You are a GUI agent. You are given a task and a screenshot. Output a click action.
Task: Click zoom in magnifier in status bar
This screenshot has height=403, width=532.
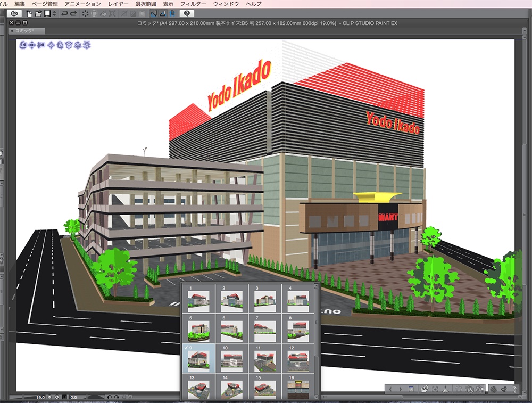click(x=57, y=397)
